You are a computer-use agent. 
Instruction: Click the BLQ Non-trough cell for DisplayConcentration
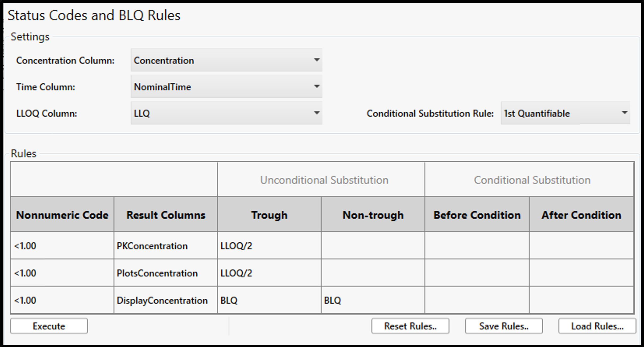click(372, 300)
